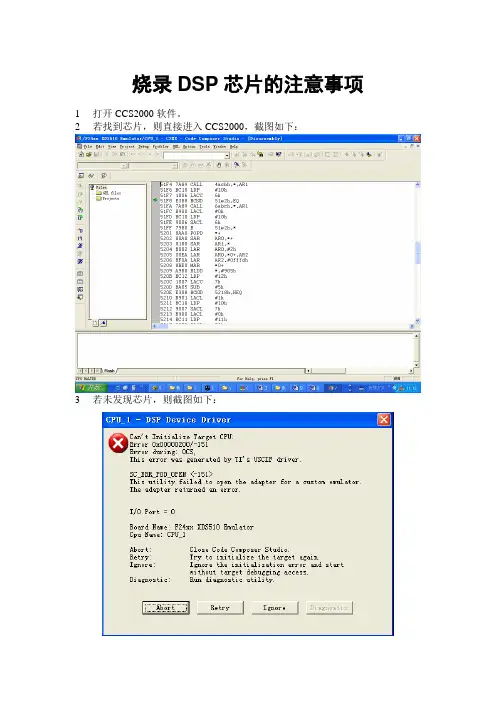Image resolution: width=496 pixels, height=702 pixels.
Task: Click the output pane scroll-up arrow
Action: click(x=416, y=335)
